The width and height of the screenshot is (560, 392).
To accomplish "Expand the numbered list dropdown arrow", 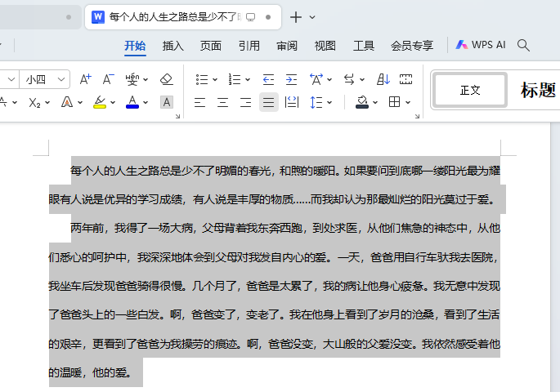I will tap(248, 79).
